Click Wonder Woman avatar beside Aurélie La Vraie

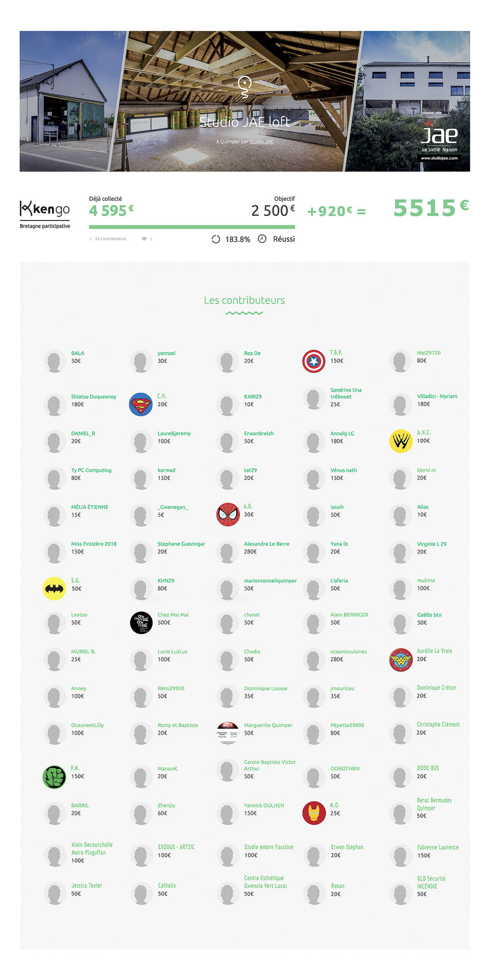tap(401, 660)
